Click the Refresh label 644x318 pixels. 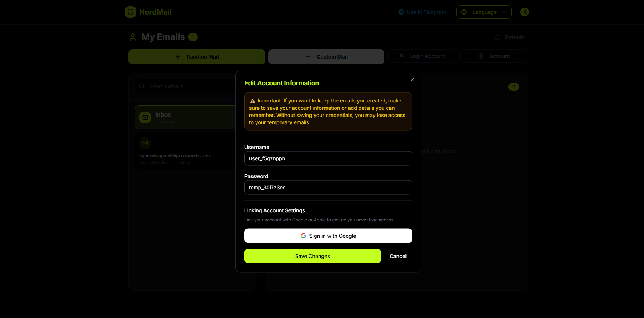515,37
